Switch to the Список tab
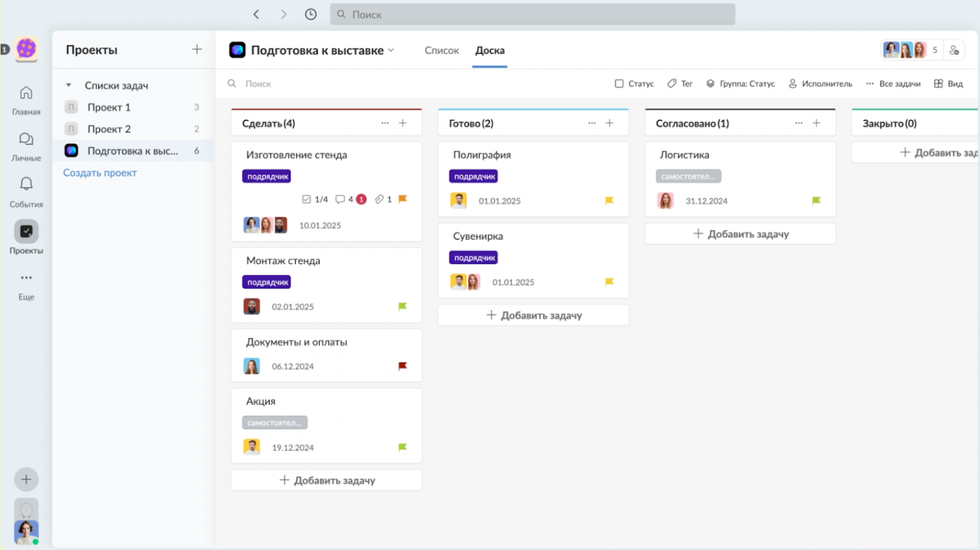The height and width of the screenshot is (550, 980). 442,50
